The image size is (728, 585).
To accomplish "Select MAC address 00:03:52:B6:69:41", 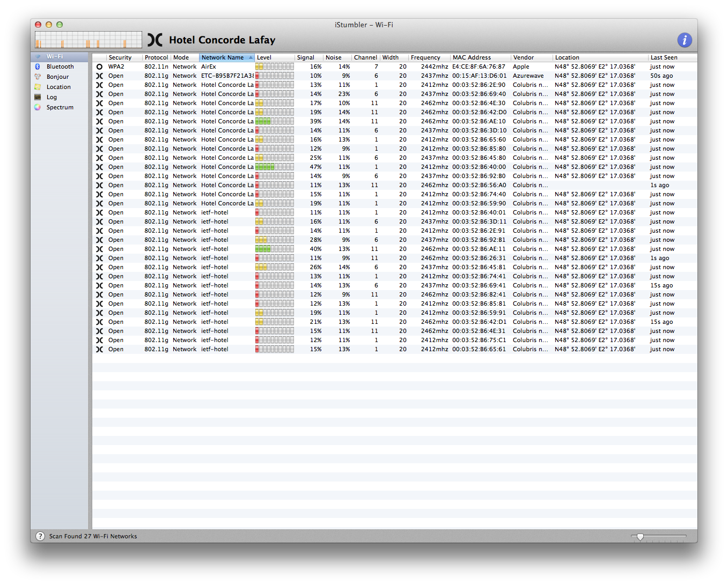I will point(479,285).
